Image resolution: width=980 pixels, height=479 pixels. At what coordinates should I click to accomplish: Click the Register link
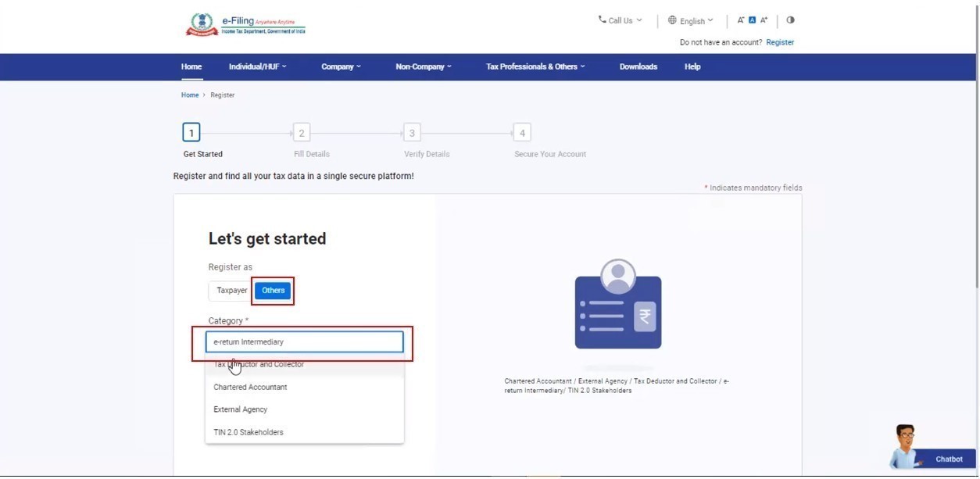point(780,43)
